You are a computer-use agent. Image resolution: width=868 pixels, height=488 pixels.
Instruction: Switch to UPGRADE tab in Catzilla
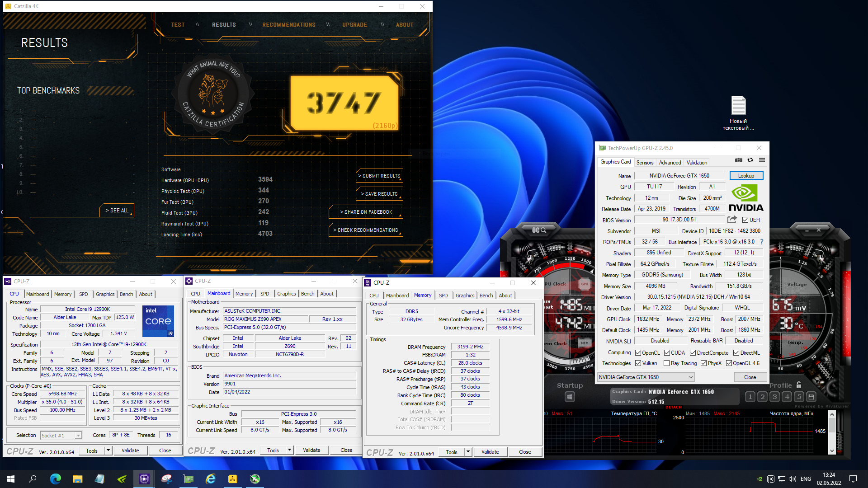click(x=354, y=25)
